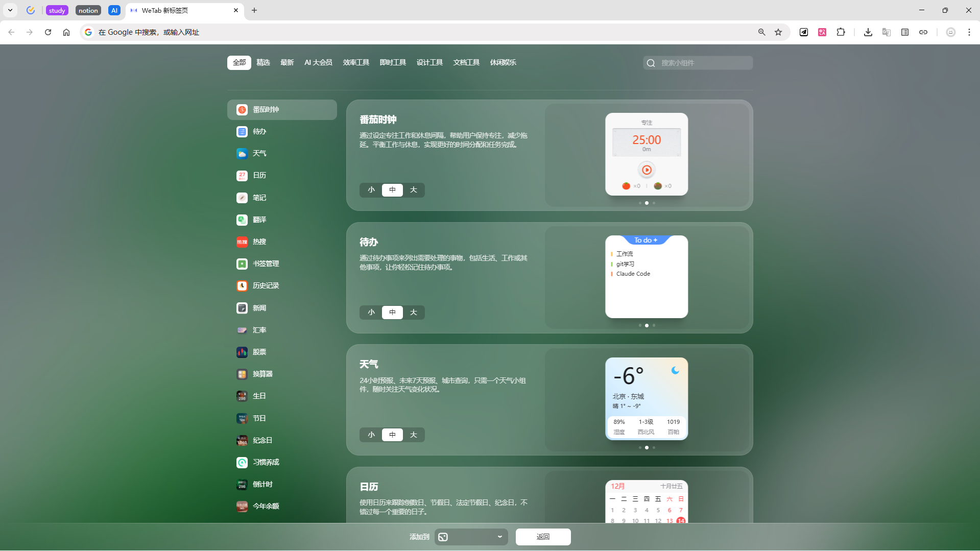This screenshot has width=980, height=551.
Task: Switch to the 效率工具 category tab
Action: tap(356, 63)
